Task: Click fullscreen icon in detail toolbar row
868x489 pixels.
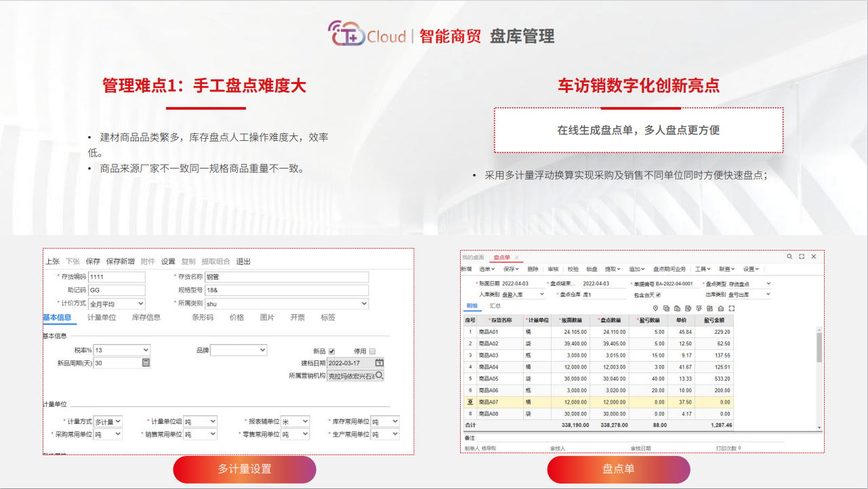Action: coord(732,308)
